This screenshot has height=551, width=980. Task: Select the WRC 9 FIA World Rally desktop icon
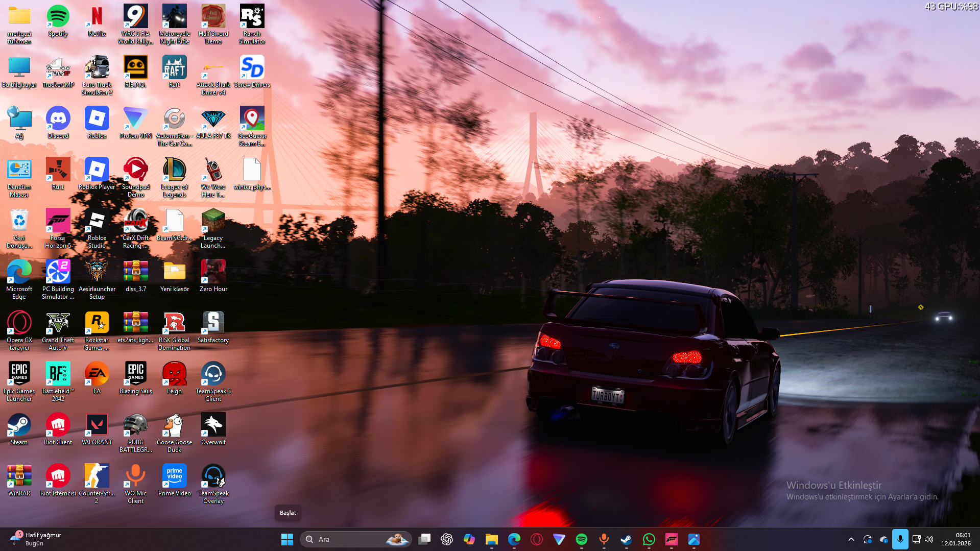coord(136,25)
